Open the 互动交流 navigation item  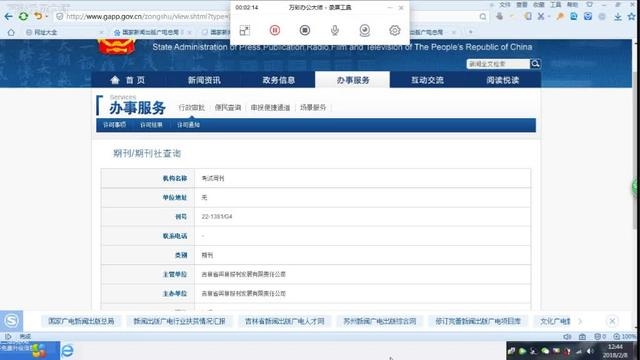point(427,80)
